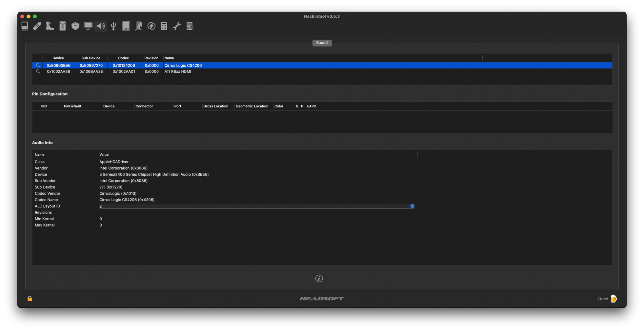The image size is (644, 331).
Task: Open the USB section
Action: point(113,26)
